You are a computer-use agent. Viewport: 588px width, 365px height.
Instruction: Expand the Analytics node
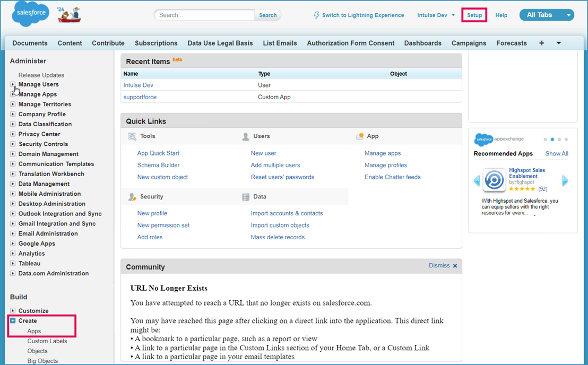pyautogui.click(x=13, y=254)
